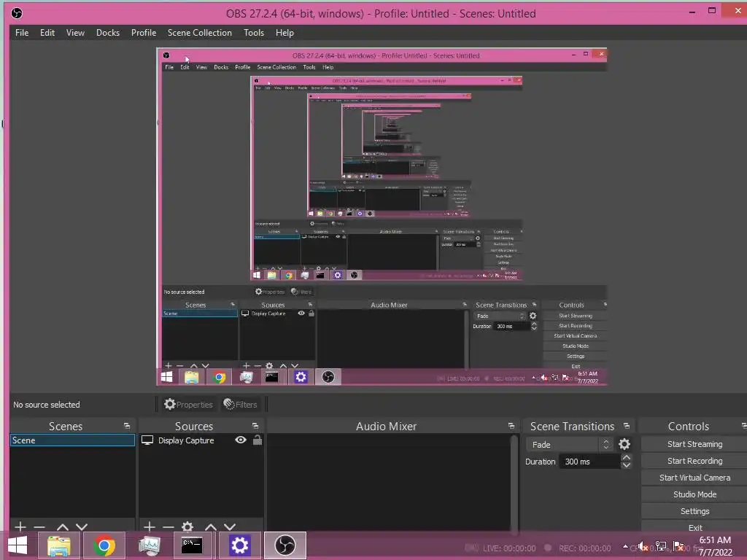747x560 pixels.
Task: Select the Scene item in Scenes list
Action: [x=72, y=440]
